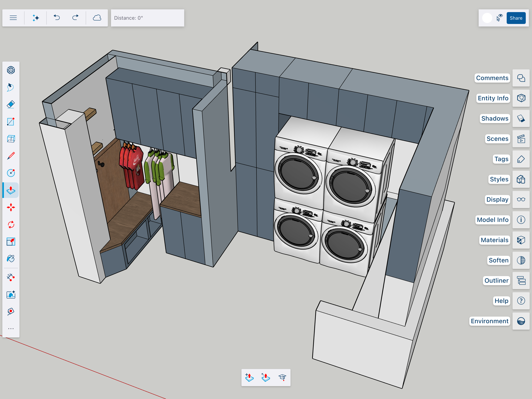The width and height of the screenshot is (532, 399).
Task: Open the Display panel glasses icon
Action: click(521, 199)
